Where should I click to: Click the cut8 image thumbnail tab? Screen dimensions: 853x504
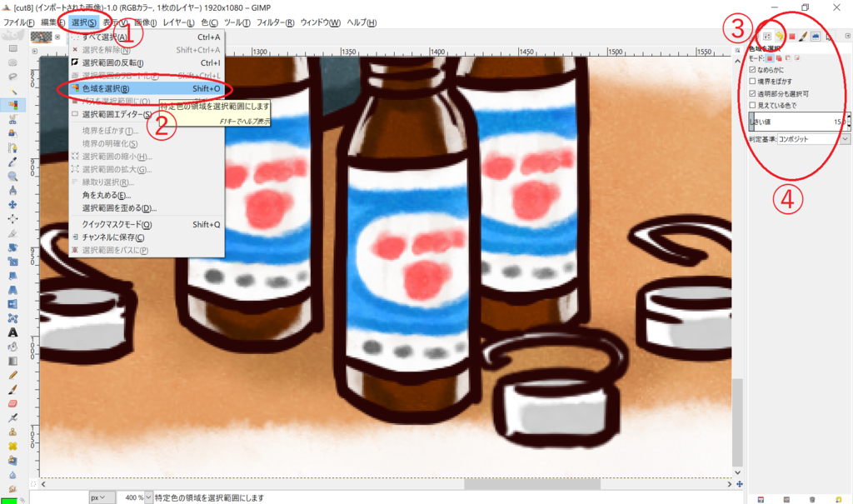pyautogui.click(x=42, y=37)
